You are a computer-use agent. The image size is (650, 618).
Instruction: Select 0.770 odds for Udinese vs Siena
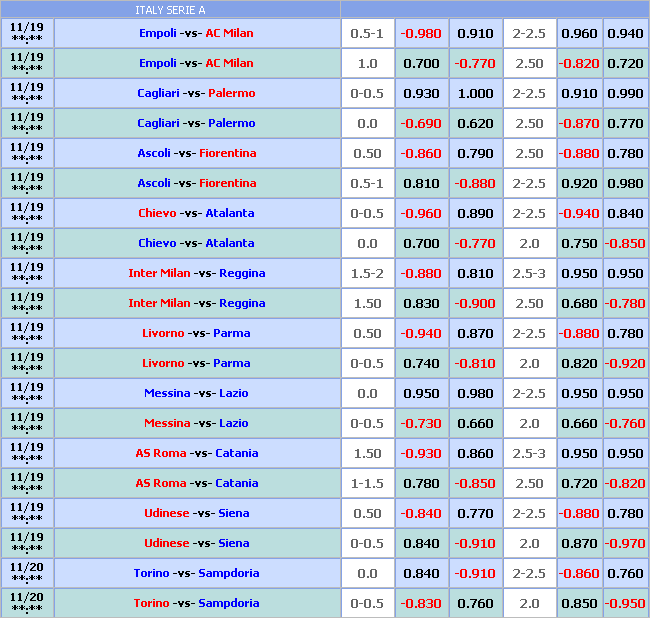coord(475,513)
